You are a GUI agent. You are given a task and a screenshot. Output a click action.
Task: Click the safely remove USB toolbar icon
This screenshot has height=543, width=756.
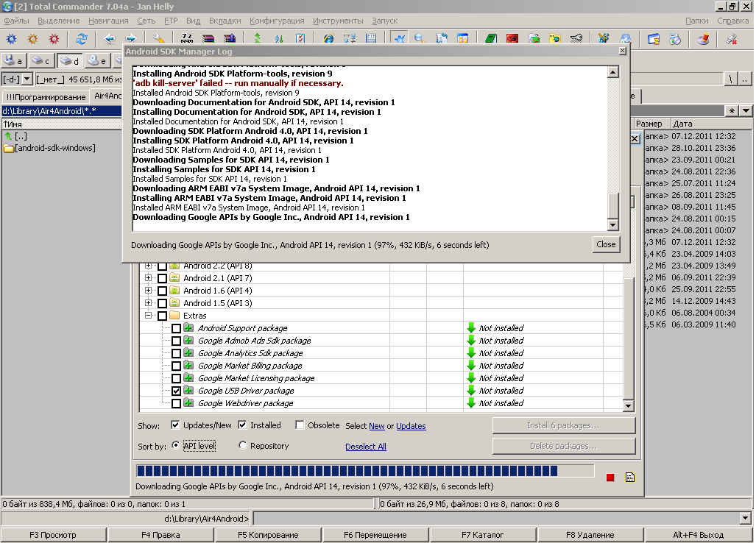pyautogui.click(x=732, y=38)
